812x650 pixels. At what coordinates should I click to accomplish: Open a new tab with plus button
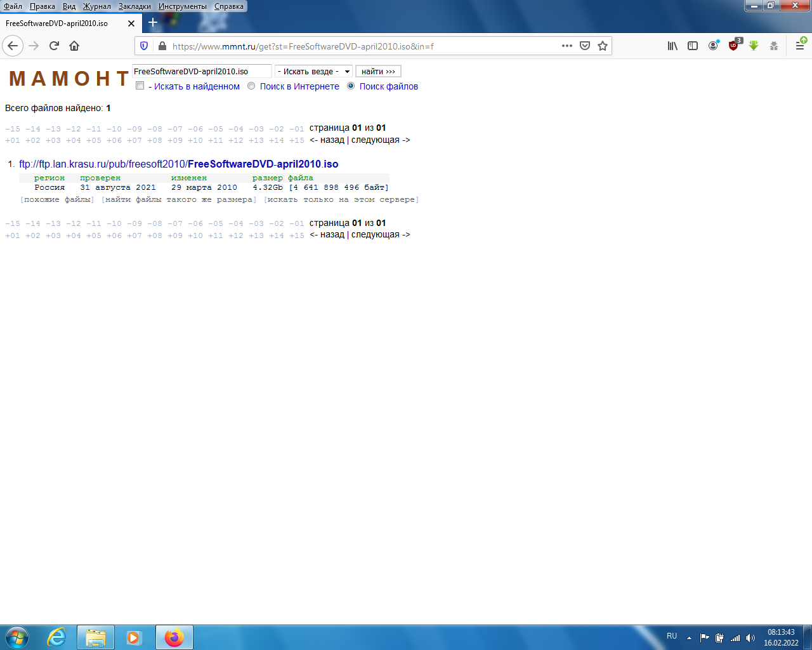(x=153, y=23)
